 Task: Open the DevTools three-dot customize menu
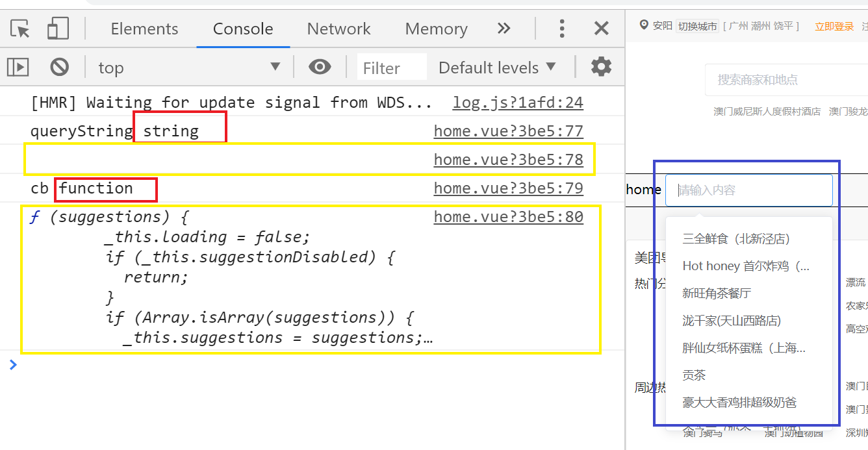point(561,28)
